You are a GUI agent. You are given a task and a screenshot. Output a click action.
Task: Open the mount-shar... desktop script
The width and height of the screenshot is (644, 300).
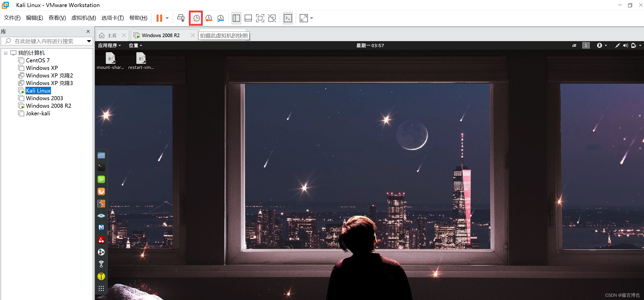tap(110, 61)
